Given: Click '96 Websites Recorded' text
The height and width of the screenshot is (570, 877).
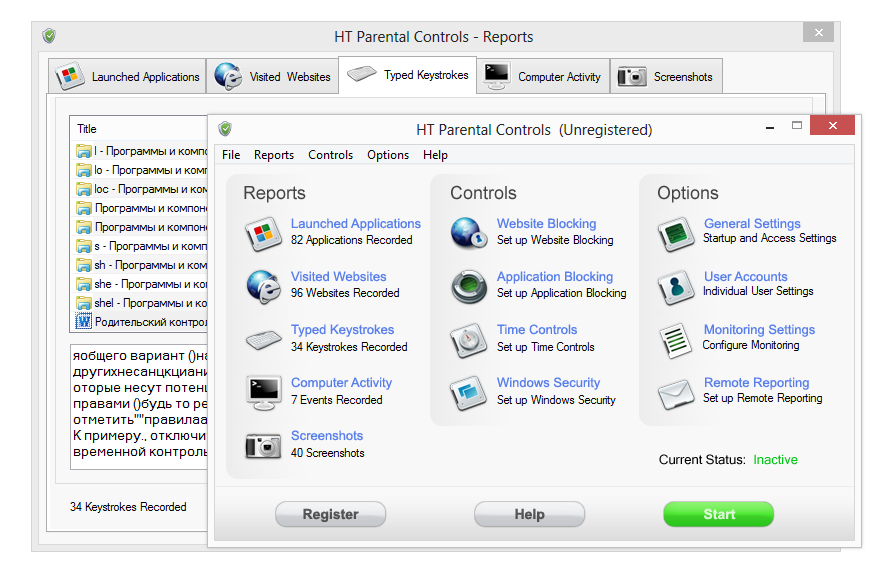Looking at the screenshot, I should tap(345, 293).
